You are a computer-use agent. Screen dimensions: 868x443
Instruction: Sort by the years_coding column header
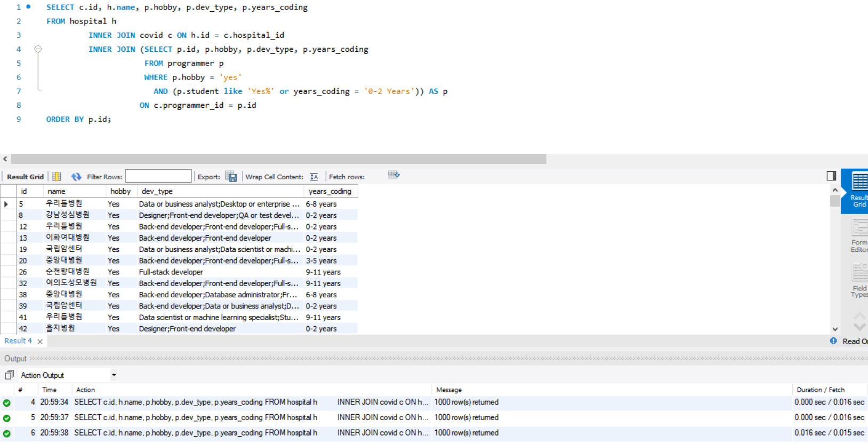pos(330,191)
